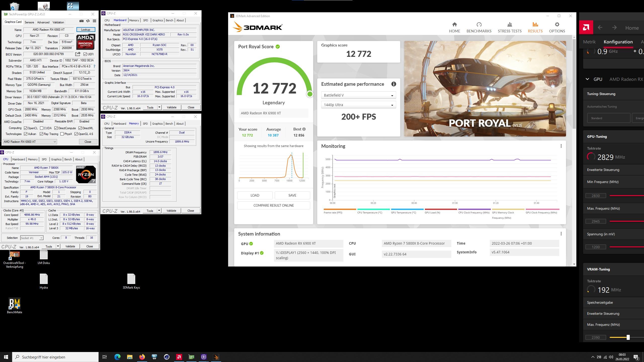This screenshot has height=362, width=644.
Task: Click the back arrow in Radeon Software
Action: (600, 28)
